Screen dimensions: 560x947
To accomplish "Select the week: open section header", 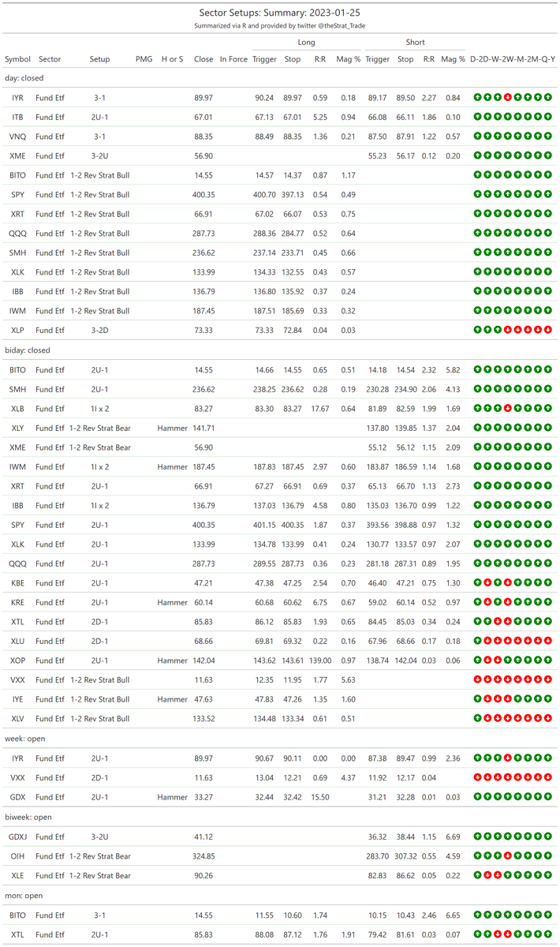I will coord(25,739).
